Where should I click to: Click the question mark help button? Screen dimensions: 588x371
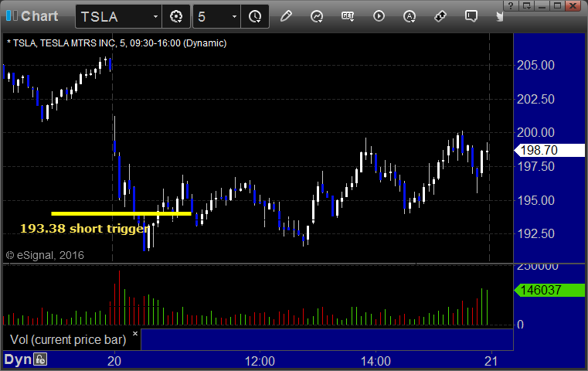point(511,5)
